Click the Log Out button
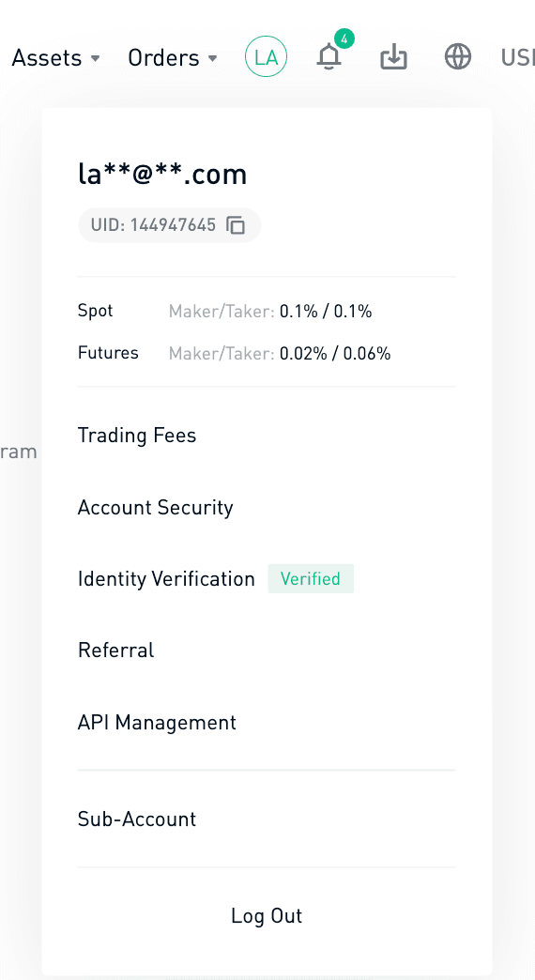 (267, 915)
